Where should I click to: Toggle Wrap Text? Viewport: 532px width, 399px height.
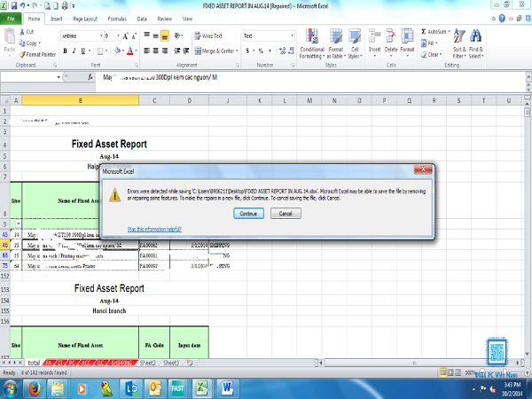click(208, 35)
